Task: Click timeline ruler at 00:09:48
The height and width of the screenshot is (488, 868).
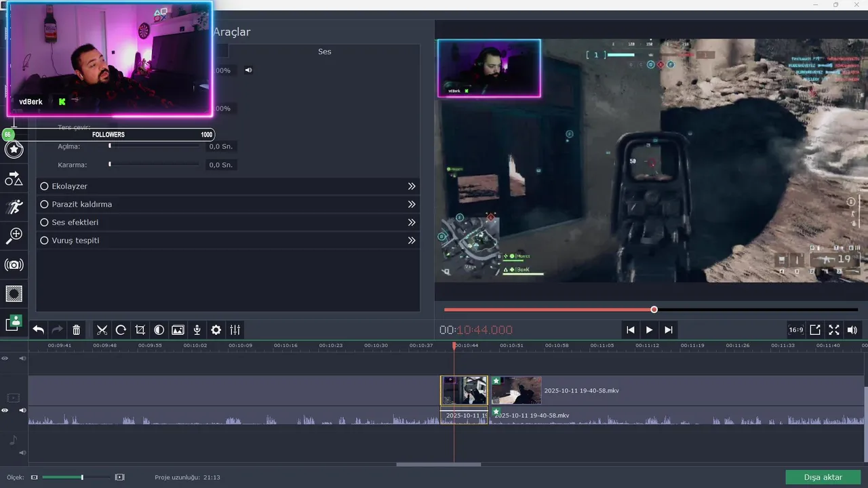Action: (x=104, y=346)
